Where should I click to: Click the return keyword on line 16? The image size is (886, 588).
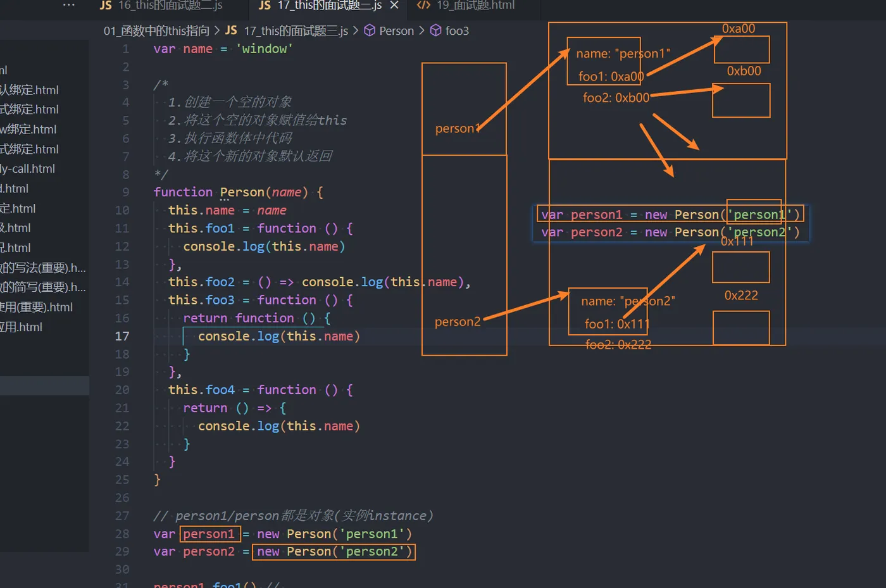click(205, 318)
